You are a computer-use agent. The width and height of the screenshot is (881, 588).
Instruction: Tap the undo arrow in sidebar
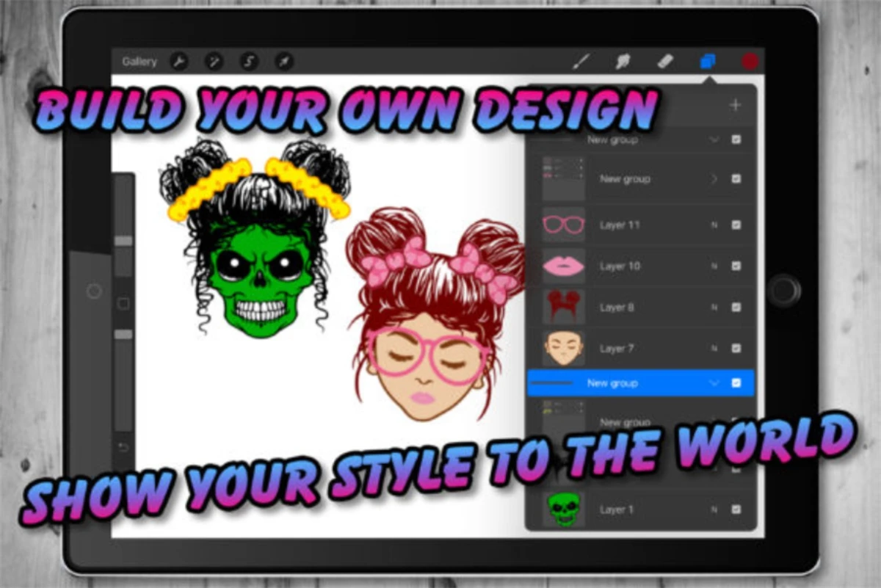[123, 447]
